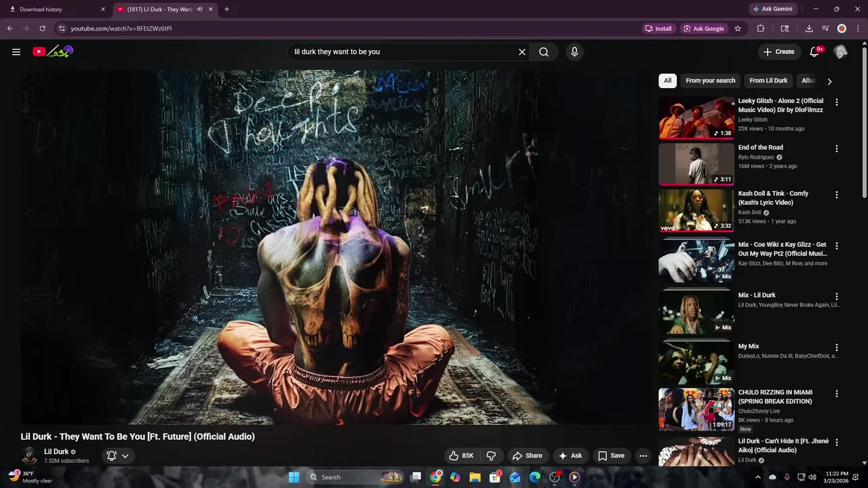
Task: Select the All filter chip
Action: point(667,81)
